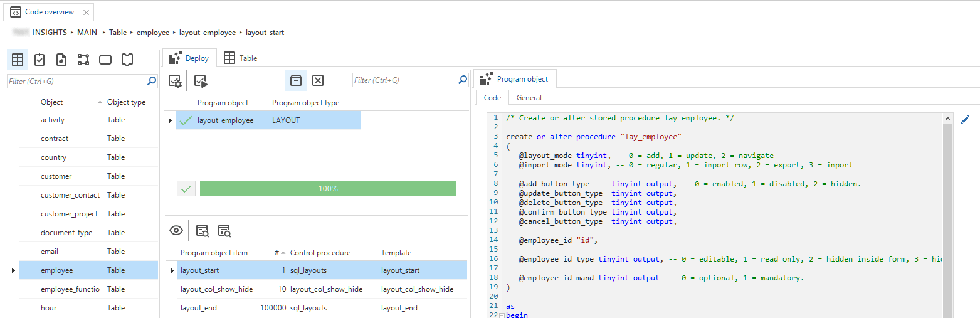This screenshot has height=318, width=980.
Task: Select the hour table row
Action: coord(88,308)
